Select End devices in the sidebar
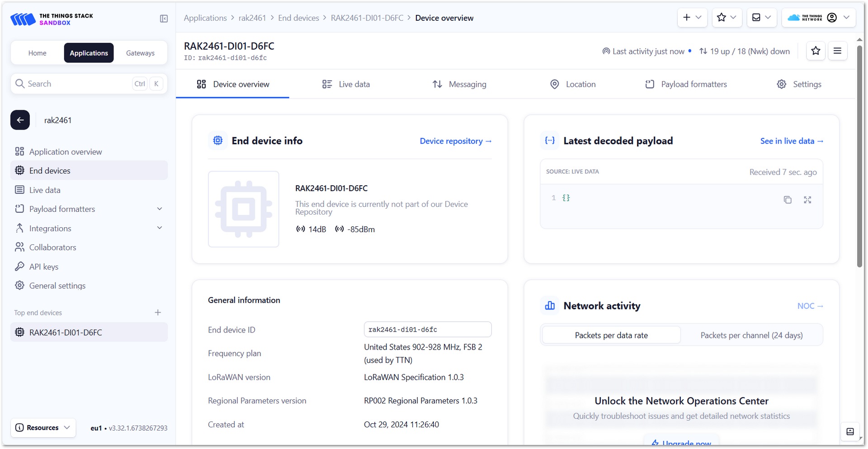 coord(89,170)
